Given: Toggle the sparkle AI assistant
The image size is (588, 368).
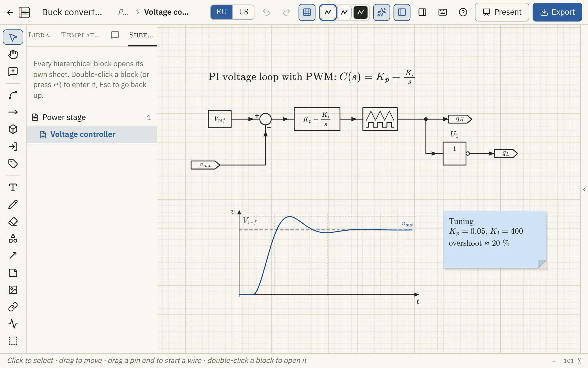Looking at the screenshot, I should point(382,12).
